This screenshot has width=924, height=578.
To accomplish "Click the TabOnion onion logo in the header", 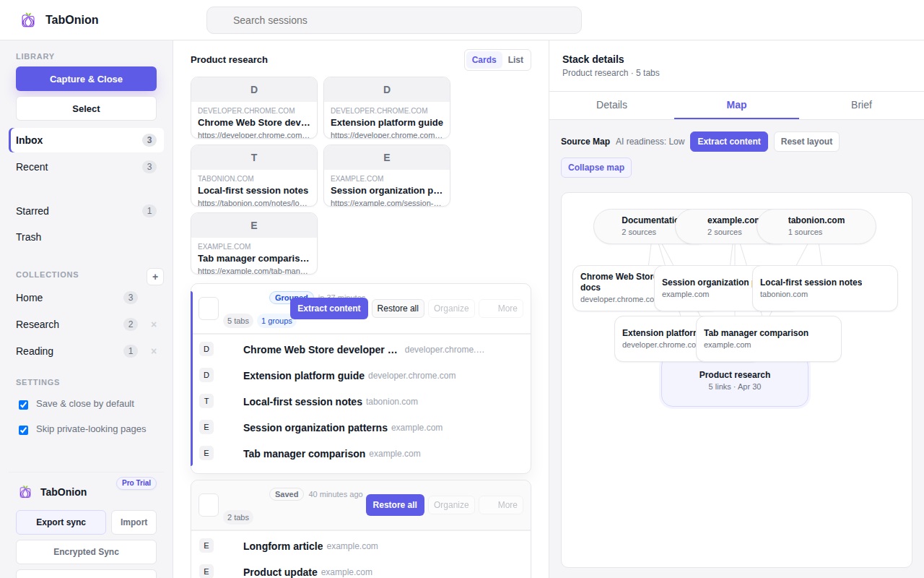I will 28,20.
